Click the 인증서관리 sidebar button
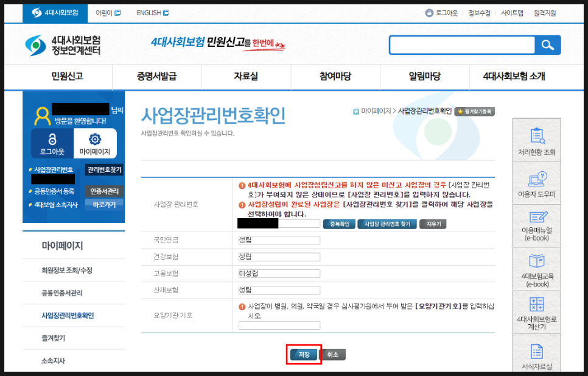 point(104,191)
